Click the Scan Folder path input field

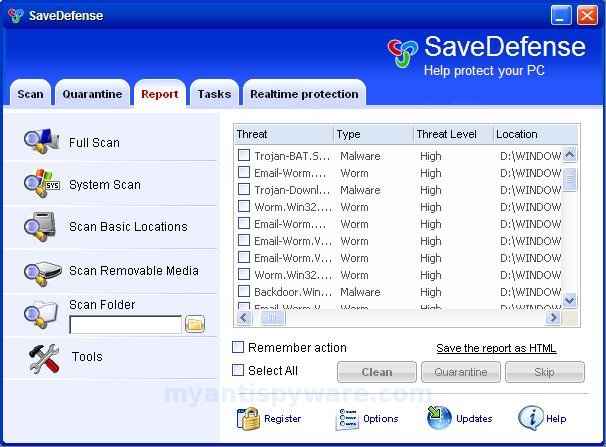pos(125,325)
